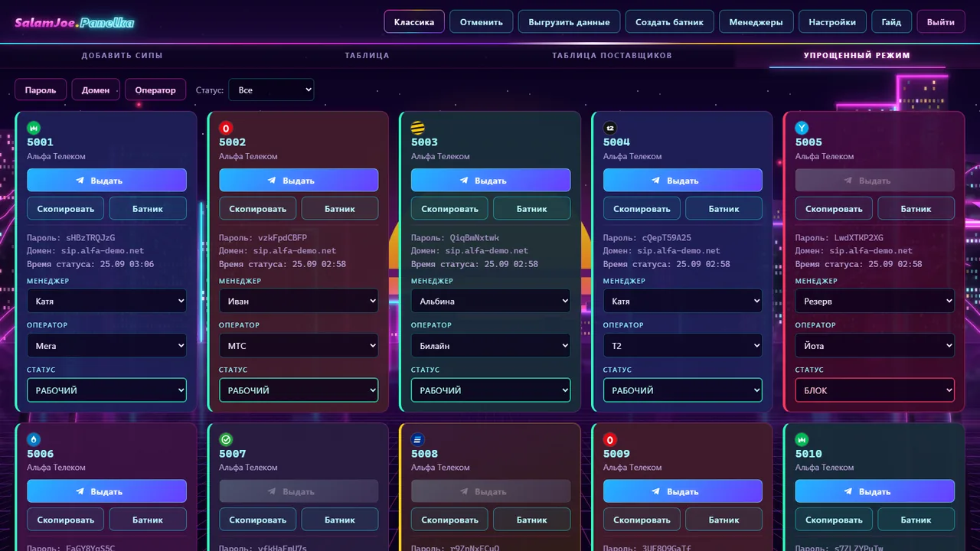The width and height of the screenshot is (980, 551).
Task: Click Выдать on card 5004
Action: (x=683, y=180)
